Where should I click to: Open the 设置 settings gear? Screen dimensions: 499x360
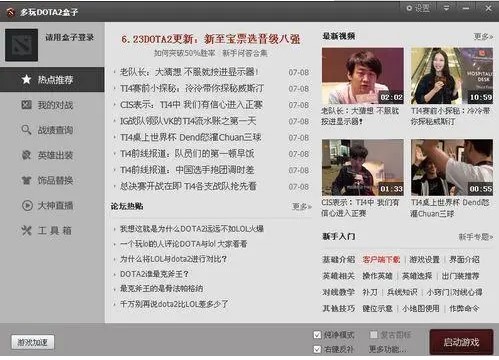(418, 8)
